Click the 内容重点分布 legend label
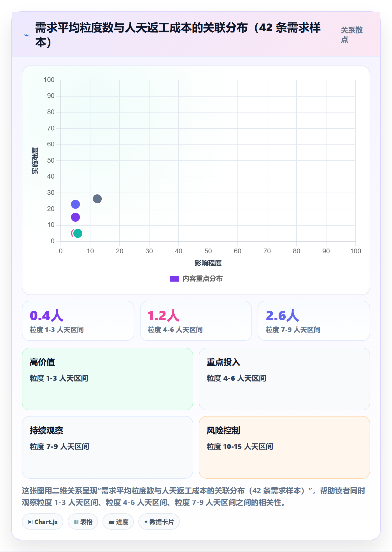392x552 pixels. pyautogui.click(x=202, y=279)
